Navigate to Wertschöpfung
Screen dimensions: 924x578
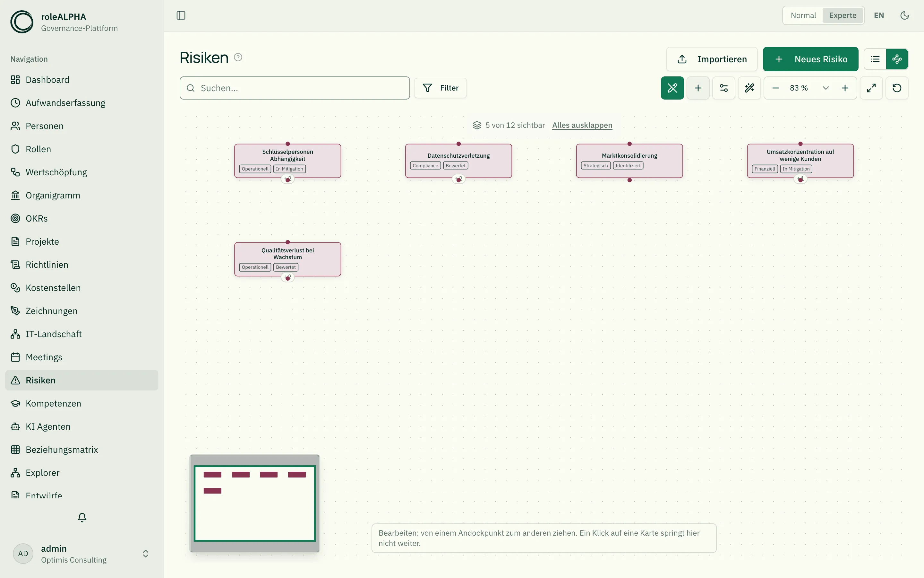pyautogui.click(x=82, y=172)
